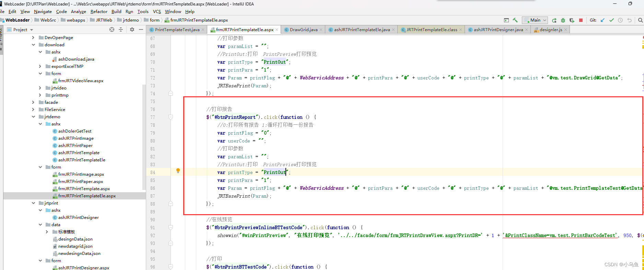
Task: Close the PrintTemplateTest.java tab
Action: click(x=203, y=30)
